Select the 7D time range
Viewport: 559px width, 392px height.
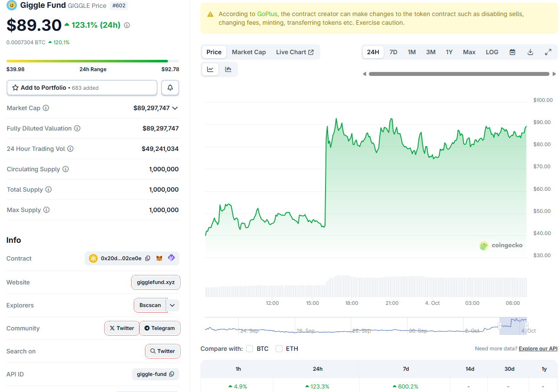[x=393, y=52]
